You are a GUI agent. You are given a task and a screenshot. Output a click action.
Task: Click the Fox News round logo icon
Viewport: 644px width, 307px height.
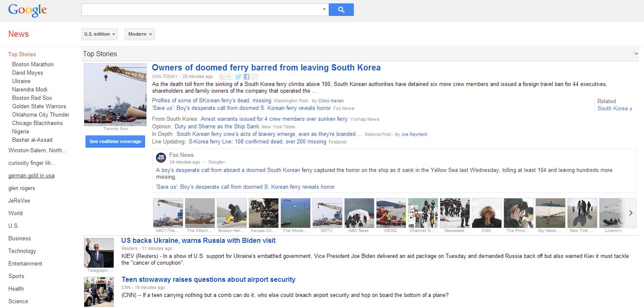(x=161, y=158)
